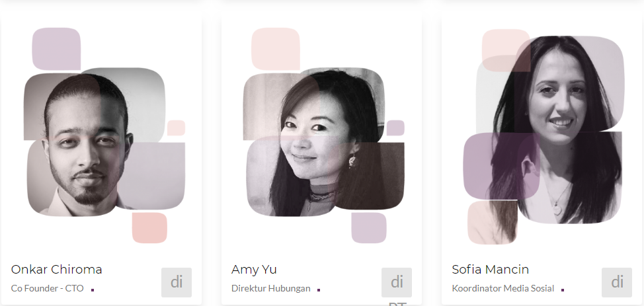Click large purple square left of Sofia

(501, 166)
